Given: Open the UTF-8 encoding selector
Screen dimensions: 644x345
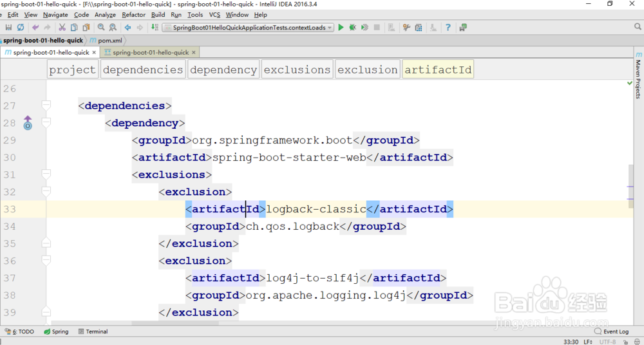Looking at the screenshot, I should pyautogui.click(x=608, y=342).
